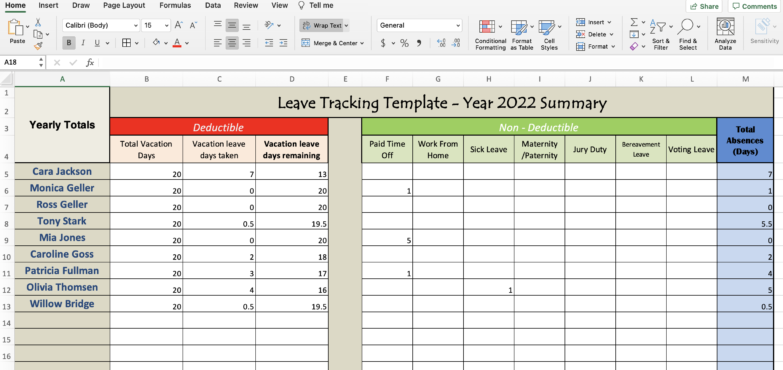Apply percent style to the cell

pyautogui.click(x=404, y=43)
